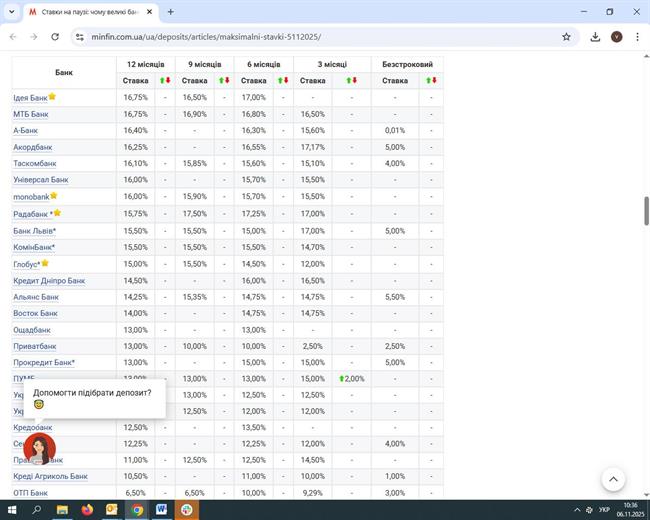Open Firefox from the taskbar
The image size is (650, 520).
tap(87, 509)
